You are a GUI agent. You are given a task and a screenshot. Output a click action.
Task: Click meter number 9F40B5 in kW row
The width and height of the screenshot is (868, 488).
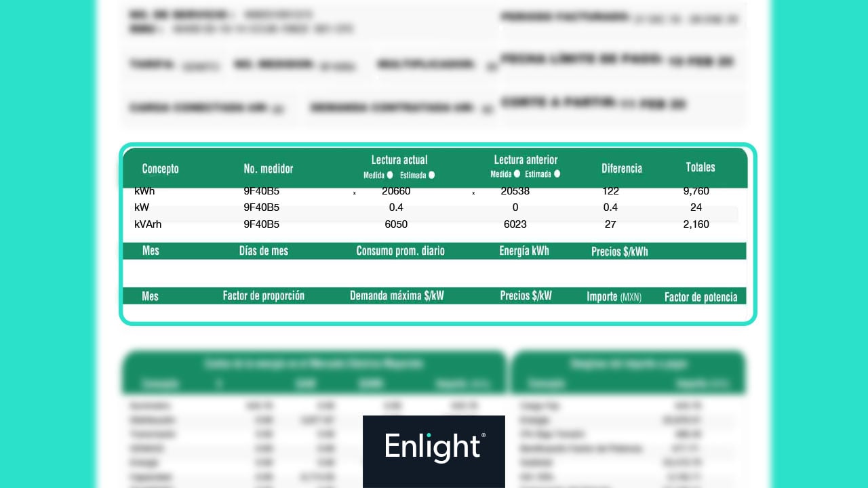(262, 207)
